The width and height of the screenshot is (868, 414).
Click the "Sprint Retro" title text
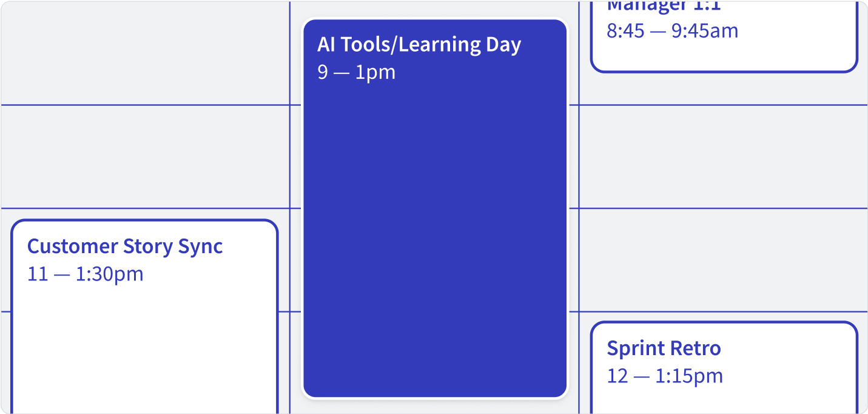664,348
